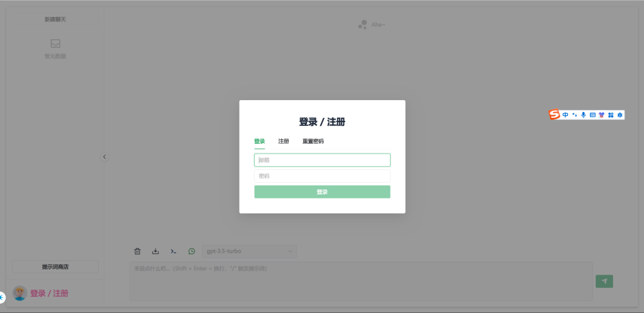The image size is (644, 313).
Task: Click the 密码 password input field
Action: (322, 176)
